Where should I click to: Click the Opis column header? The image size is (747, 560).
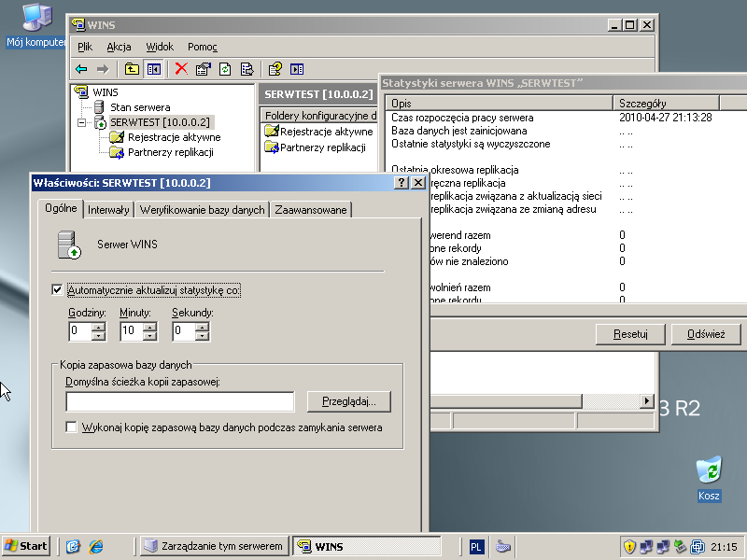[500, 103]
